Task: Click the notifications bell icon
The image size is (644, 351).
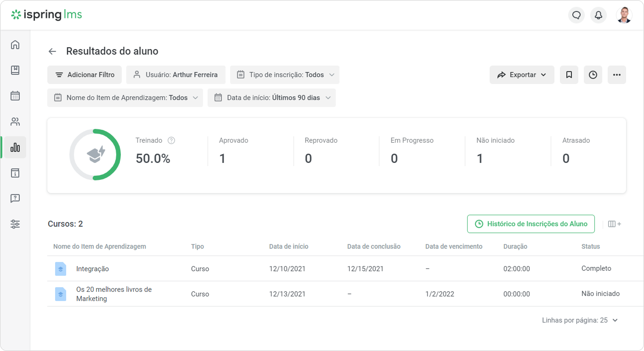Action: click(599, 15)
